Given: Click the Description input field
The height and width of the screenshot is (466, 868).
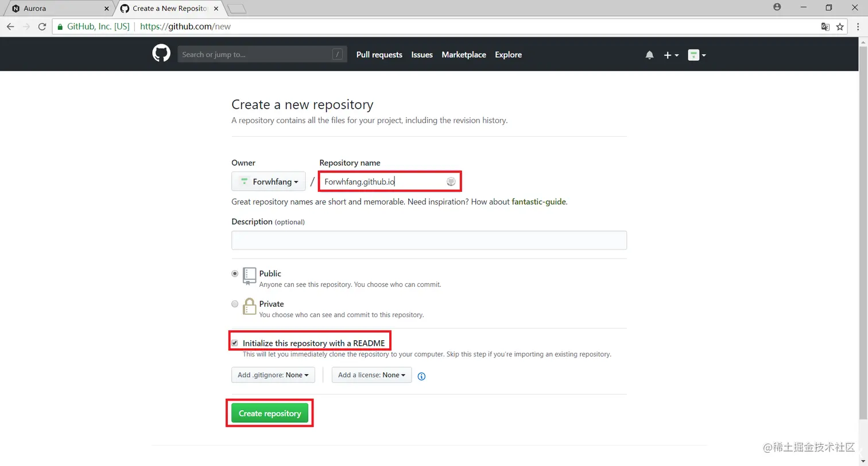Looking at the screenshot, I should (429, 240).
